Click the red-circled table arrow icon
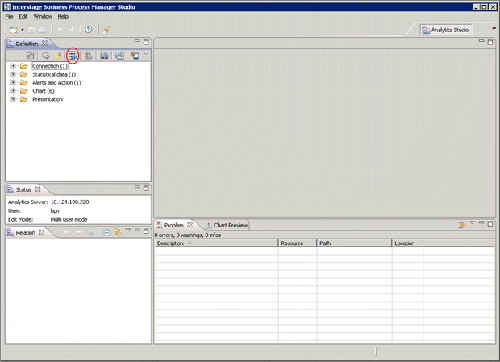The height and width of the screenshot is (362, 500). (x=72, y=56)
